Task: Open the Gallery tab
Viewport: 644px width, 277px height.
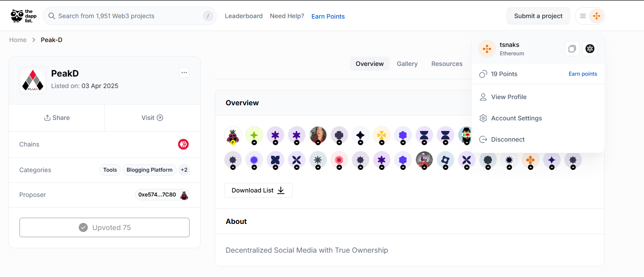Action: 407,64
